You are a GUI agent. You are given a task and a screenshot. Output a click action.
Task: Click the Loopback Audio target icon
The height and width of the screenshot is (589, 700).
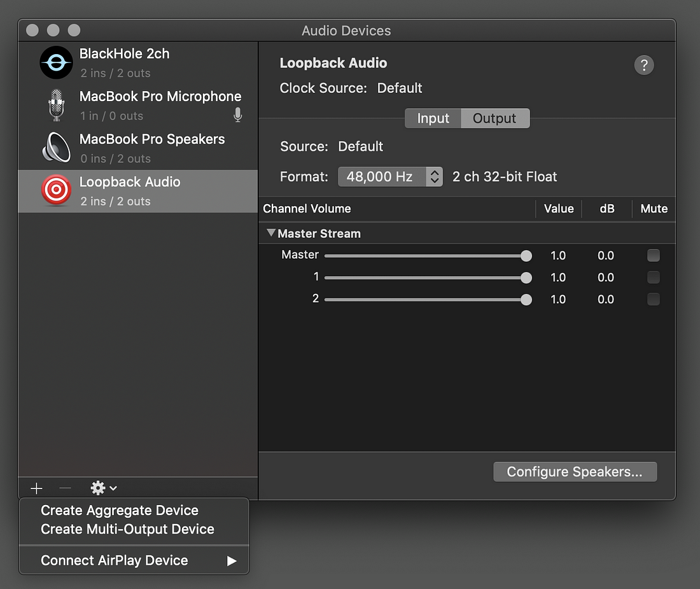click(x=56, y=190)
